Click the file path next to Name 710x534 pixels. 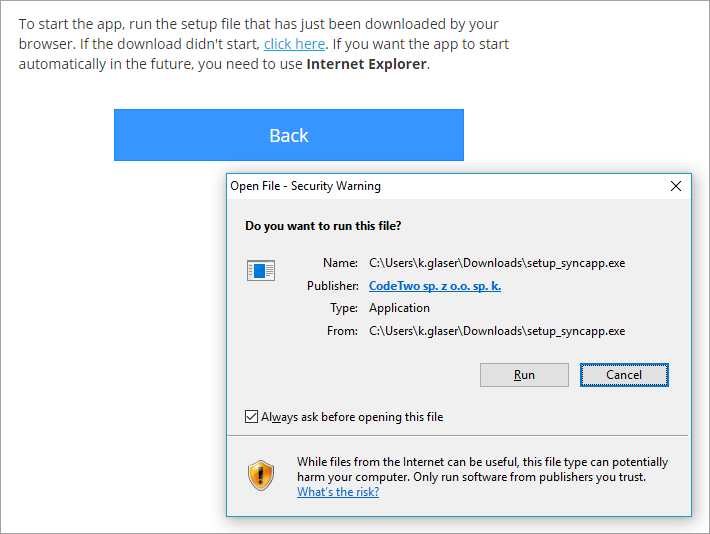pyautogui.click(x=497, y=263)
